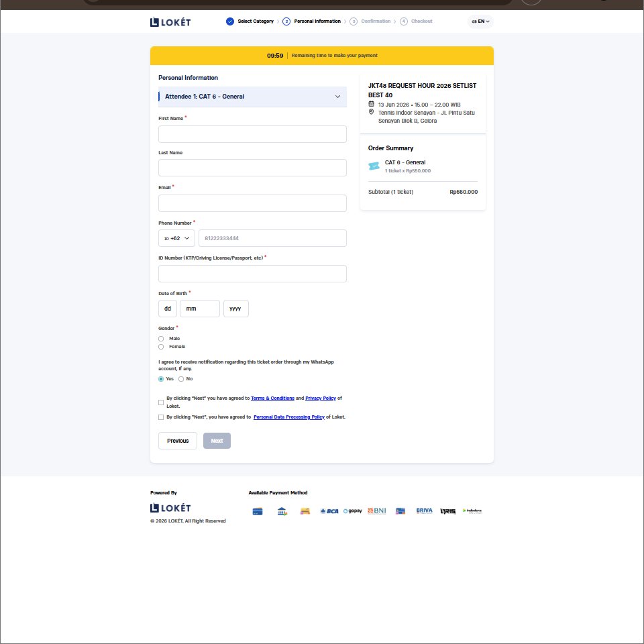Focus the Last Name input field
Screen dimensions: 644x644
(252, 168)
